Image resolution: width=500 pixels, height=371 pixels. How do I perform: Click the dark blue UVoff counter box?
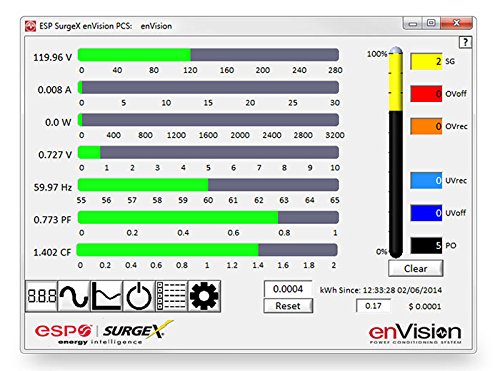(x=426, y=213)
